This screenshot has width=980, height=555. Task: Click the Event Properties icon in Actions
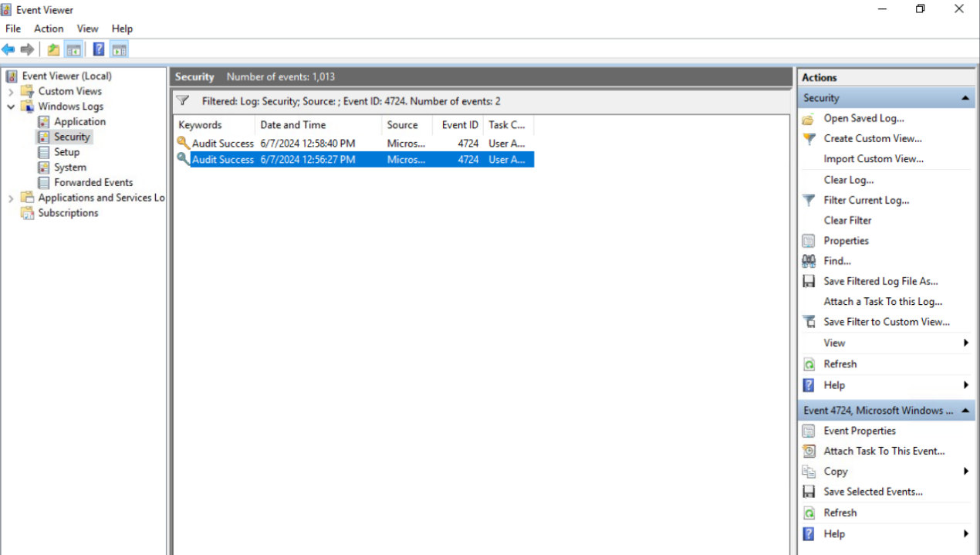[x=809, y=431]
